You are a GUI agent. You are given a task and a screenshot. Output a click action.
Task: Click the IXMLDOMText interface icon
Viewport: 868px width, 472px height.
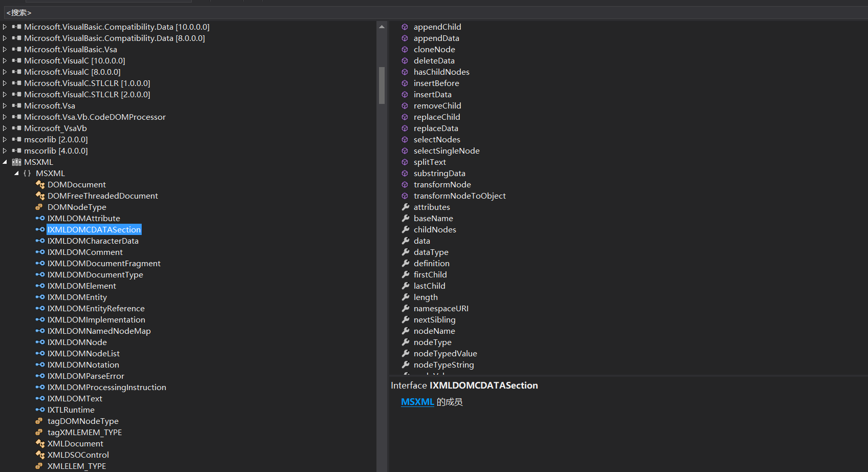[x=40, y=398]
